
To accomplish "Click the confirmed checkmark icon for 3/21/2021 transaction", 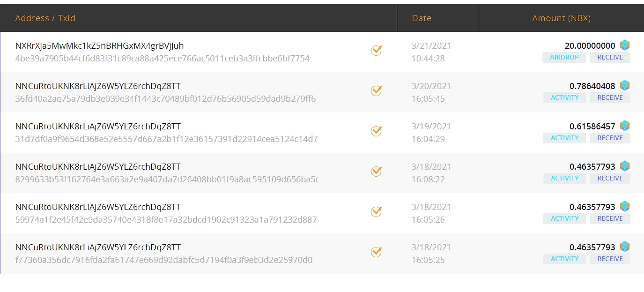I will pyautogui.click(x=376, y=50).
